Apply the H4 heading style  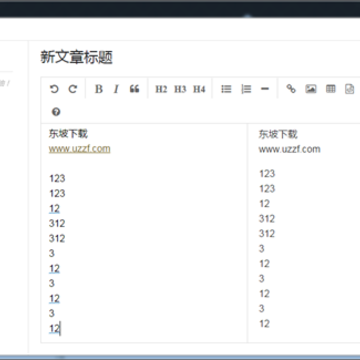(x=199, y=89)
